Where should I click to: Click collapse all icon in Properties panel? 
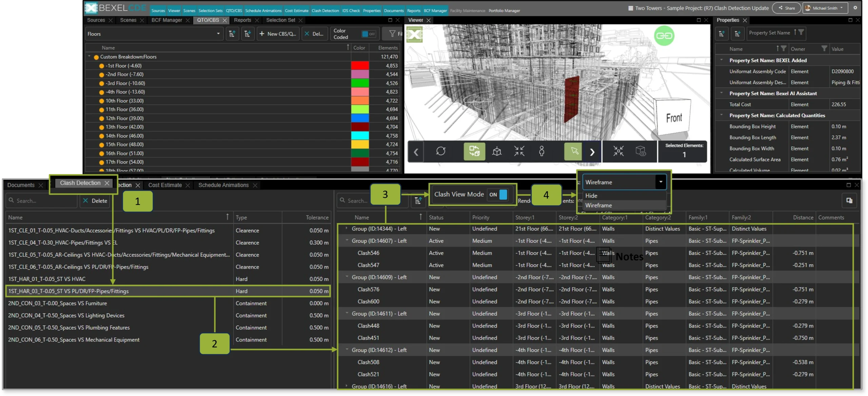tap(737, 34)
